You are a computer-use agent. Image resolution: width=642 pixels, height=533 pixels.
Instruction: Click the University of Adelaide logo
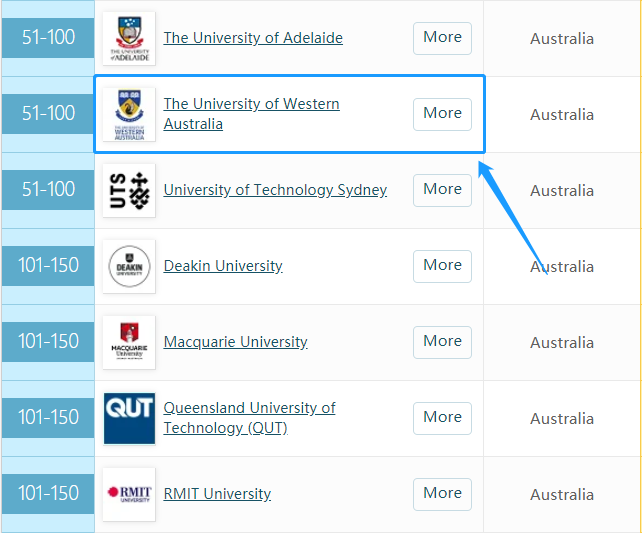(x=129, y=38)
